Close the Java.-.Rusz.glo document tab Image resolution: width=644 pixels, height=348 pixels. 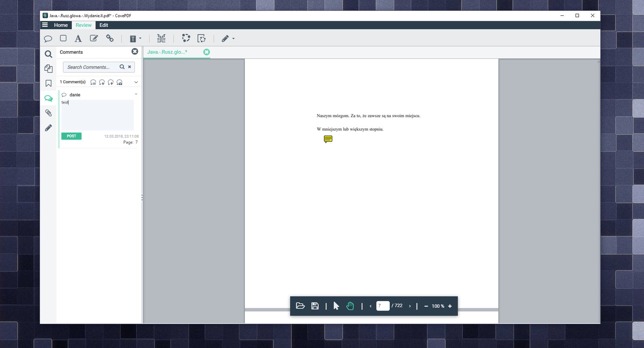(206, 52)
